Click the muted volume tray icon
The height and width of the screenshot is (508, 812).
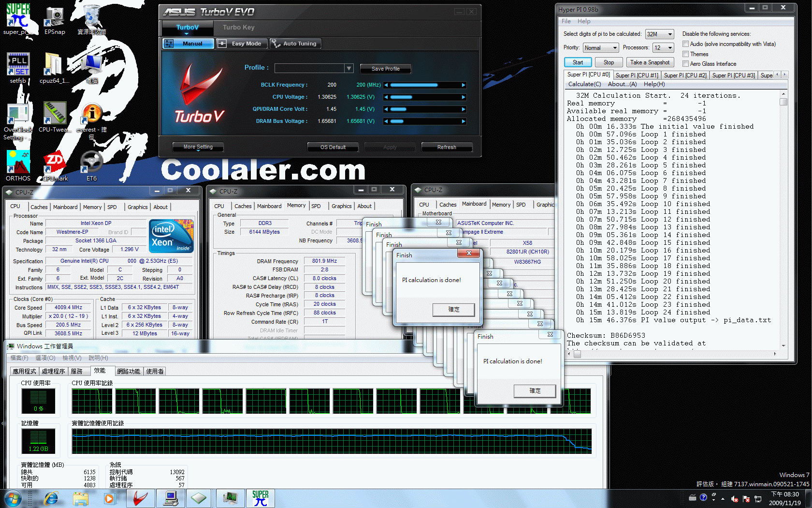pyautogui.click(x=735, y=498)
